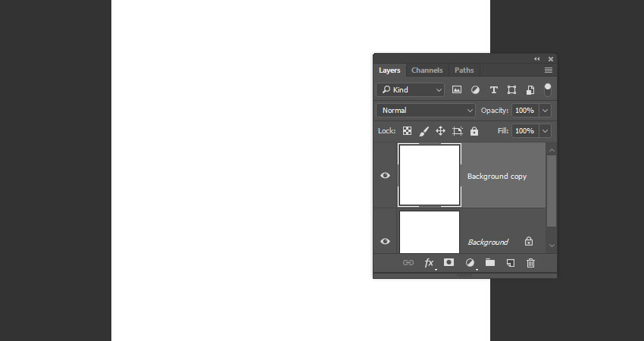The image size is (644, 341).
Task: Filter layers by pixel layers icon
Action: tap(457, 89)
